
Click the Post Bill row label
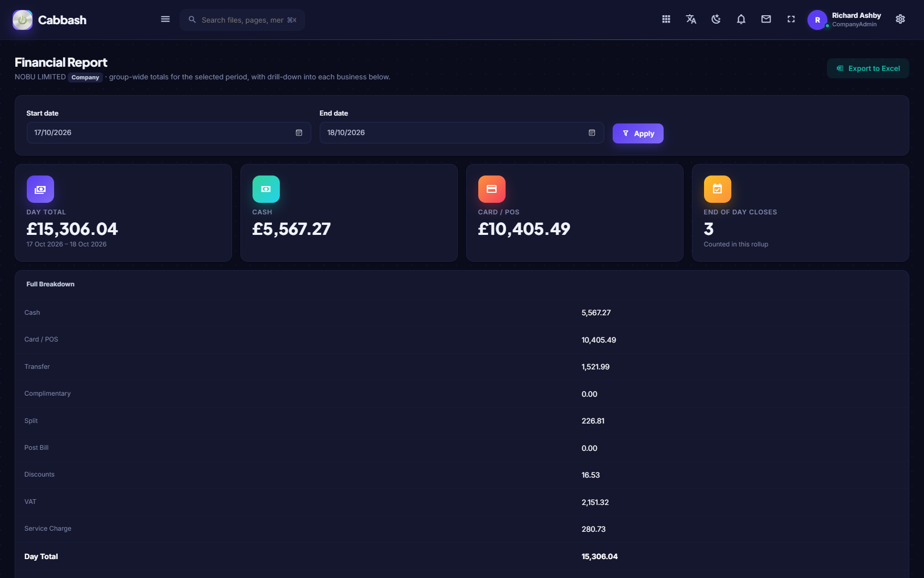pyautogui.click(x=36, y=448)
